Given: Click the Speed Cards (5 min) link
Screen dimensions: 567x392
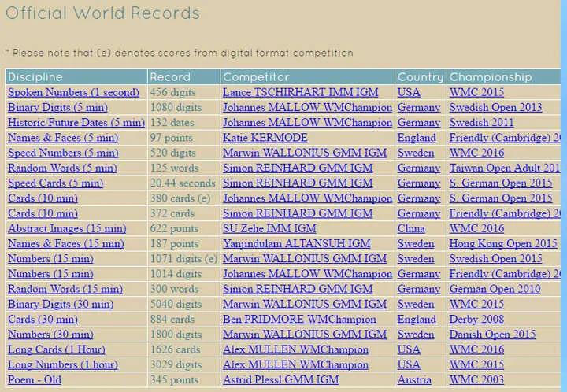Looking at the screenshot, I should (x=55, y=183).
